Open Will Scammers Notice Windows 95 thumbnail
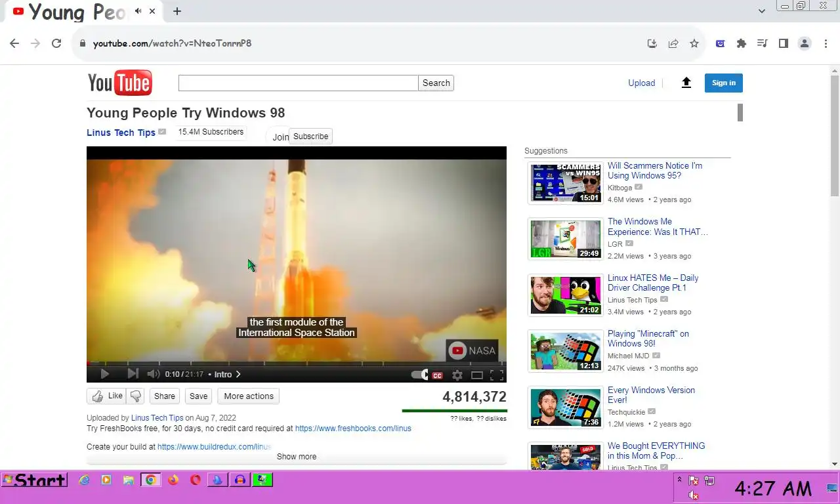Image resolution: width=840 pixels, height=504 pixels. click(x=565, y=183)
